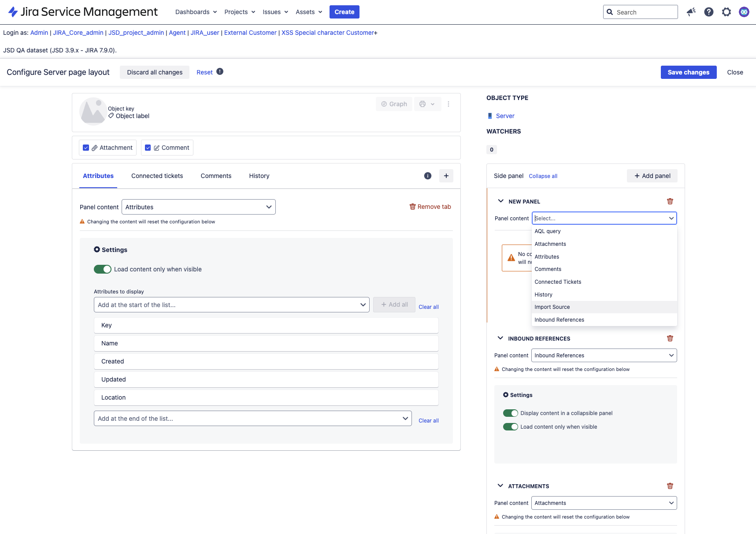
Task: Open the Attributes panel content dropdown
Action: coord(199,207)
